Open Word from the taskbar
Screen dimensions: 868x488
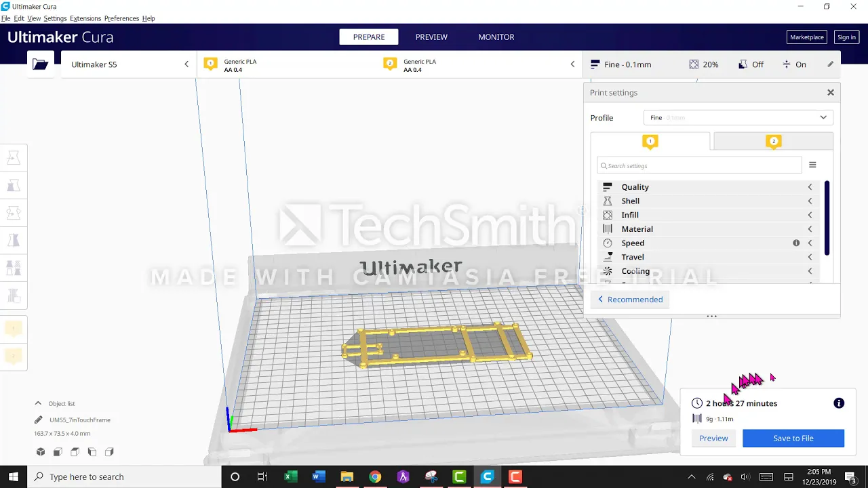tap(319, 476)
